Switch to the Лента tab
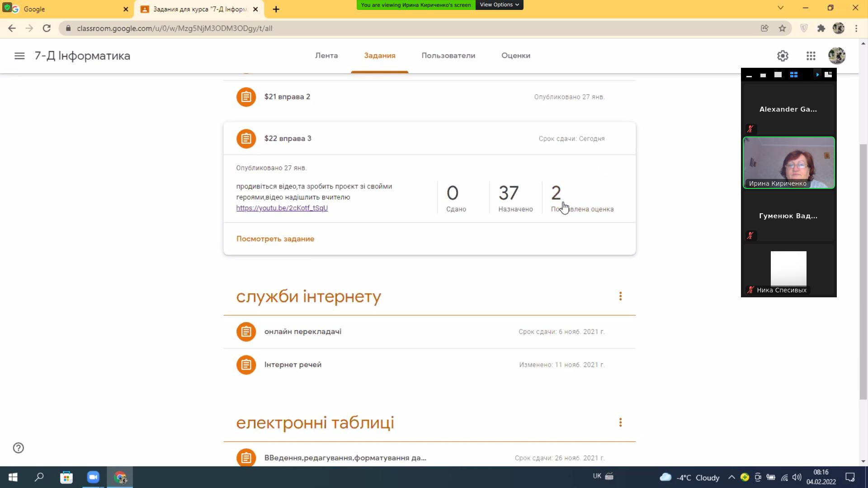 326,56
